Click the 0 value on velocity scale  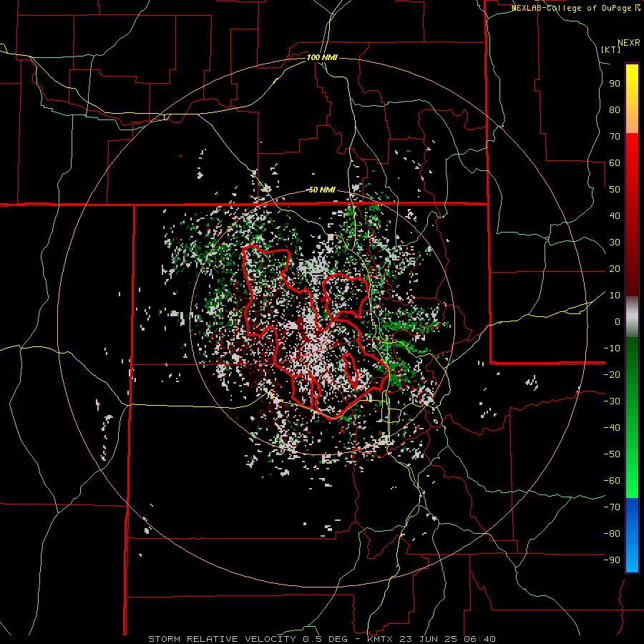click(x=618, y=322)
